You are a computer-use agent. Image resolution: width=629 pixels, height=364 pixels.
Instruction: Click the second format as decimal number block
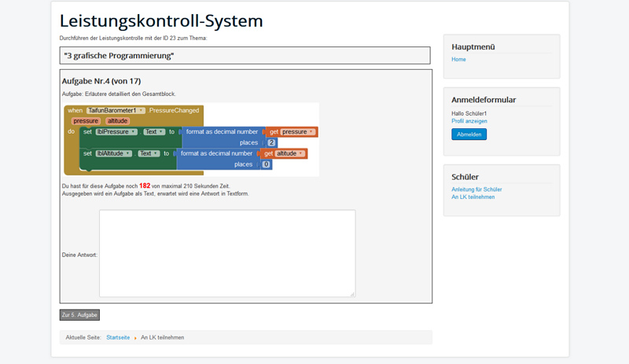pos(216,154)
